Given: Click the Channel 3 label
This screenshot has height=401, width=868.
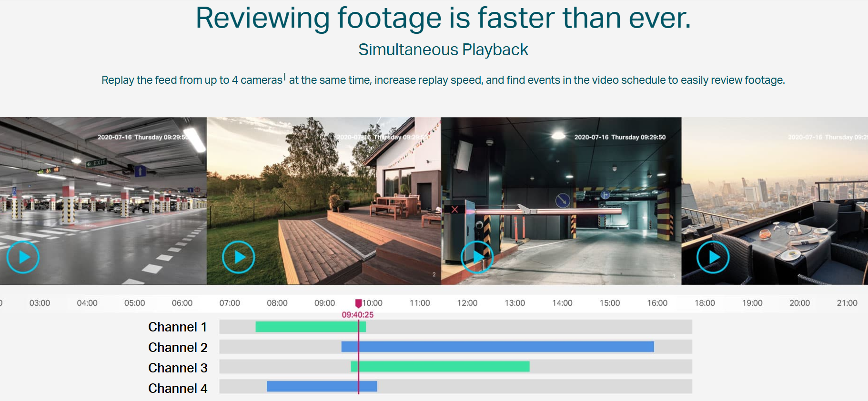Looking at the screenshot, I should tap(177, 368).
